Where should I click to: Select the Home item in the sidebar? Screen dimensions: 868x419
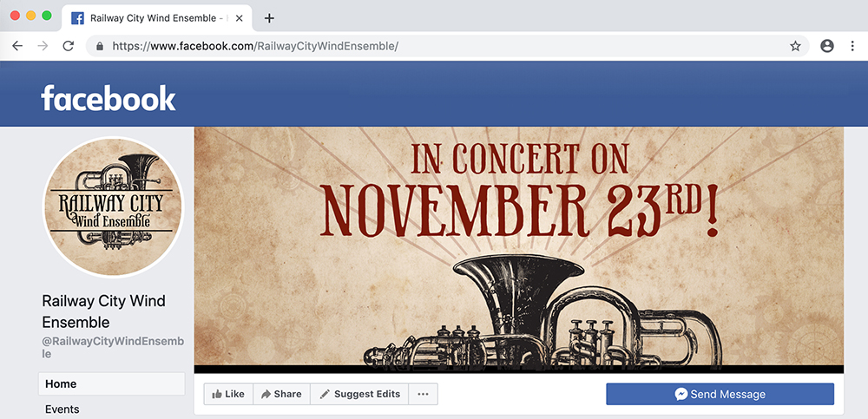point(111,384)
